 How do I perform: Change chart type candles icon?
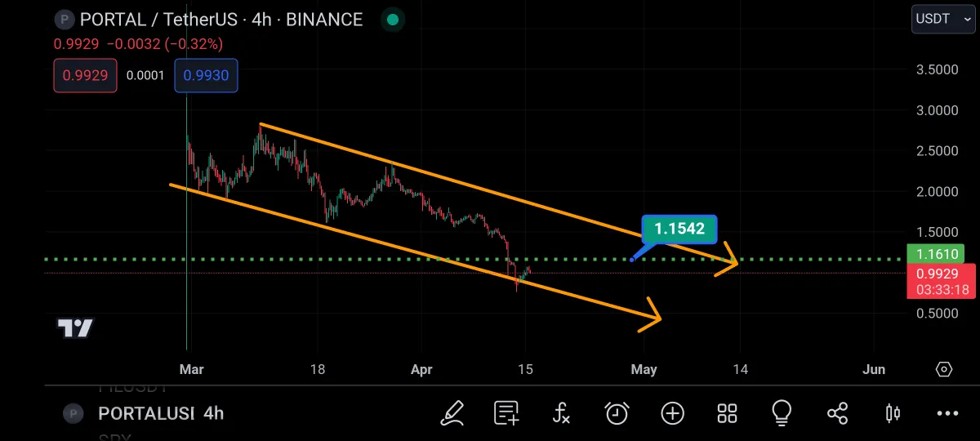pyautogui.click(x=893, y=413)
